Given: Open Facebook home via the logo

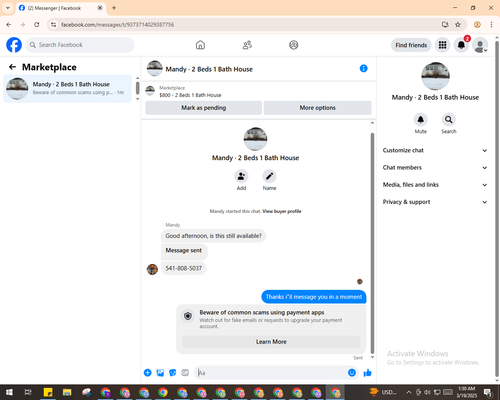Looking at the screenshot, I should point(14,45).
